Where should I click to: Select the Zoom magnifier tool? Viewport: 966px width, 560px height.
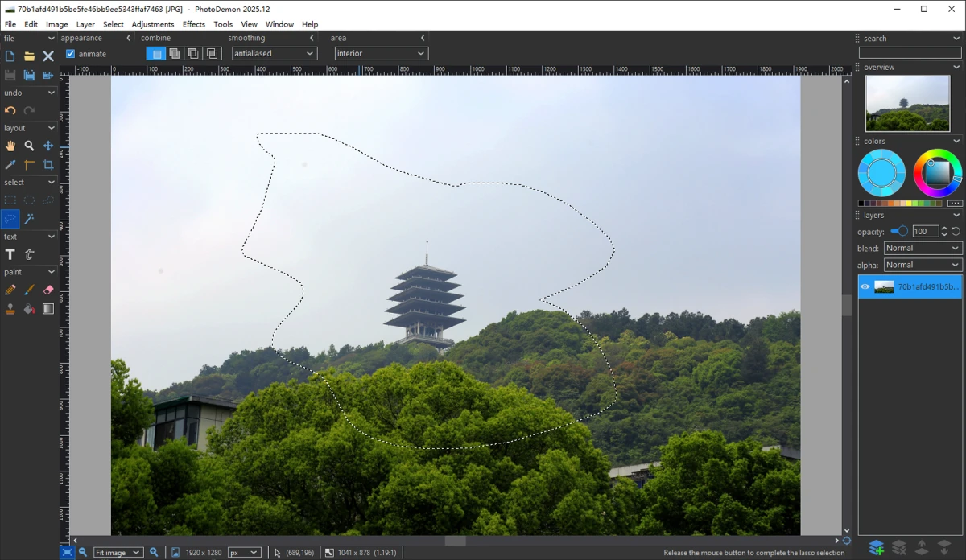point(29,146)
